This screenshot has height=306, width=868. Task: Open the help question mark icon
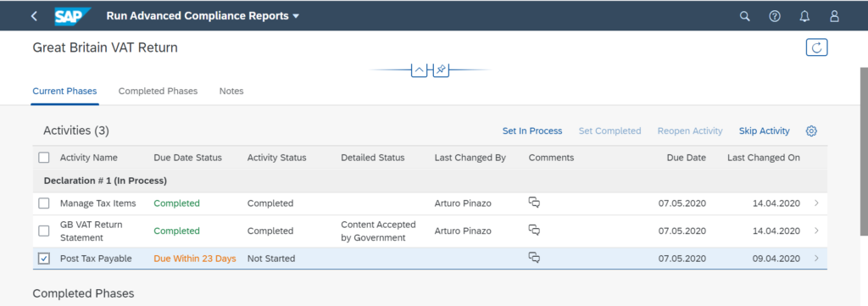(775, 16)
